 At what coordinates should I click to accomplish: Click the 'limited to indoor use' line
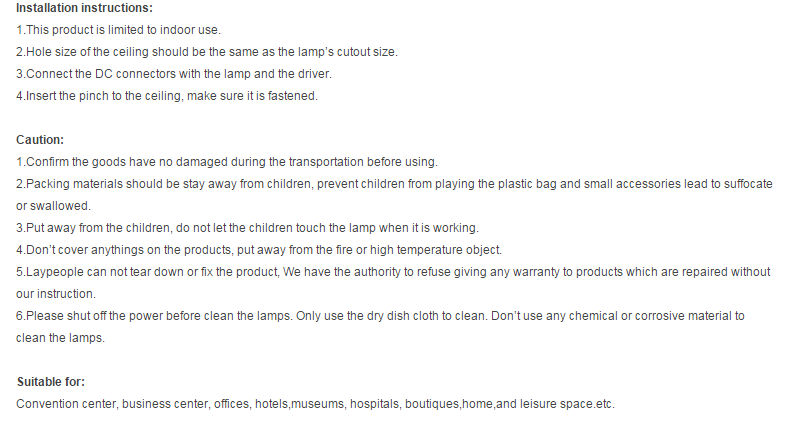pyautogui.click(x=119, y=30)
